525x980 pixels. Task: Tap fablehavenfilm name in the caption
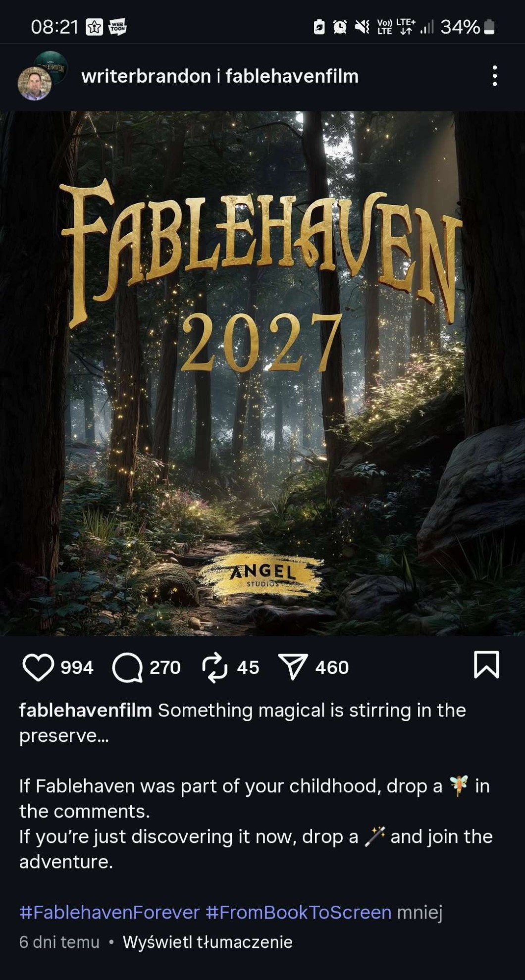point(86,710)
